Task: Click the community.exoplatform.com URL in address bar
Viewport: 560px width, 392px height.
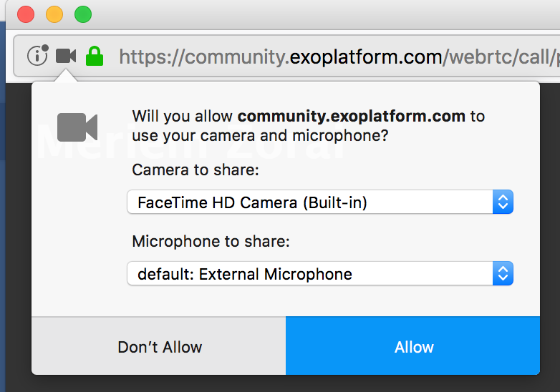Action: click(339, 57)
